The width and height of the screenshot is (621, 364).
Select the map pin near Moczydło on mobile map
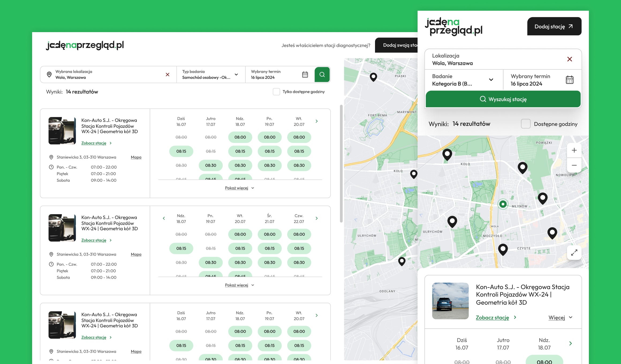[503, 249]
